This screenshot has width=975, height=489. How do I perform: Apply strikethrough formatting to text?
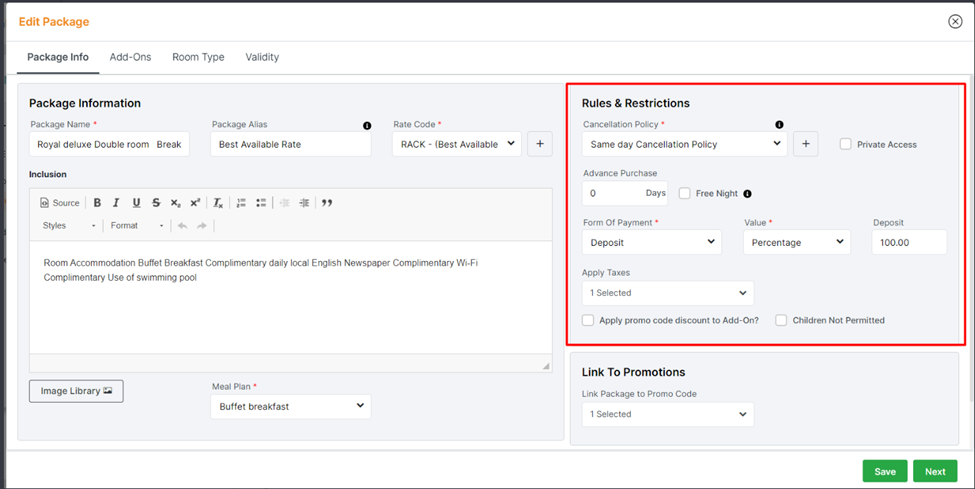[x=156, y=203]
